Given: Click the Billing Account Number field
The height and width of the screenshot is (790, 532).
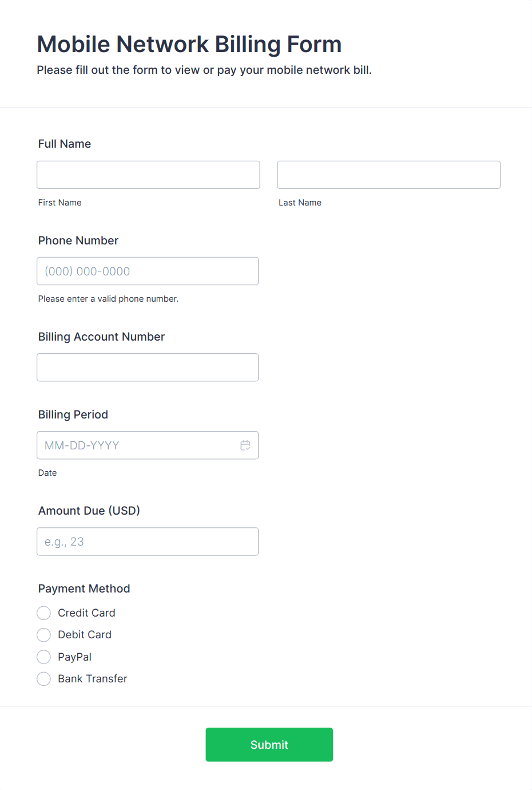Looking at the screenshot, I should 148,367.
